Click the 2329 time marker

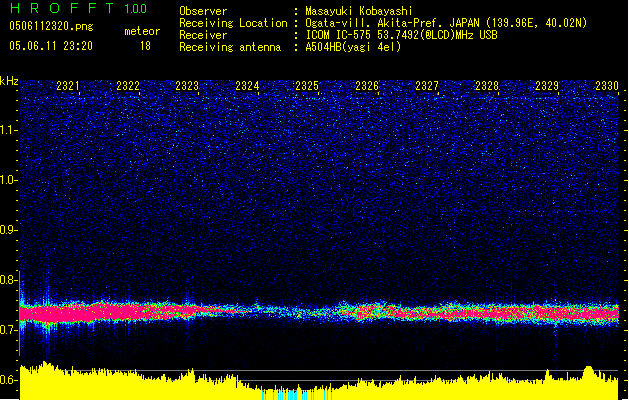click(x=547, y=86)
